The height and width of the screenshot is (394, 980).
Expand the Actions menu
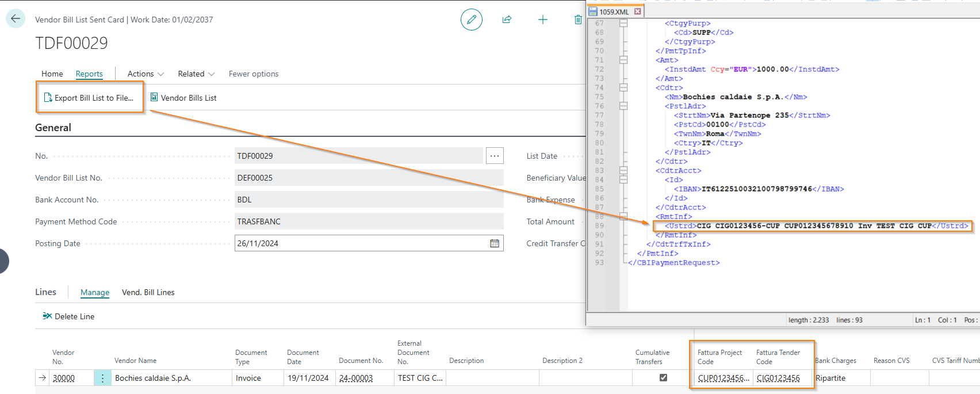(146, 74)
